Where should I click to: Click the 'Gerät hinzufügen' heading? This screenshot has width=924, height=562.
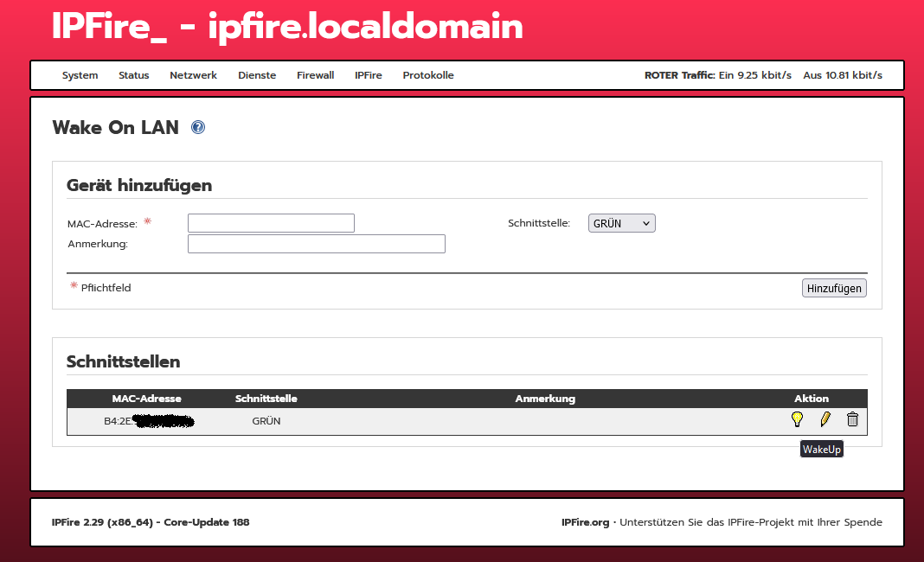click(x=139, y=186)
